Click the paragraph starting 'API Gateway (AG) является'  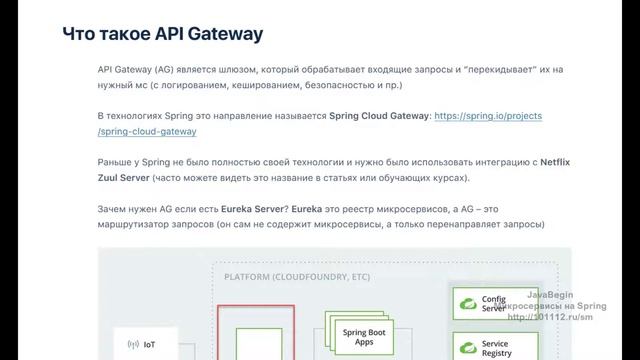[330, 77]
